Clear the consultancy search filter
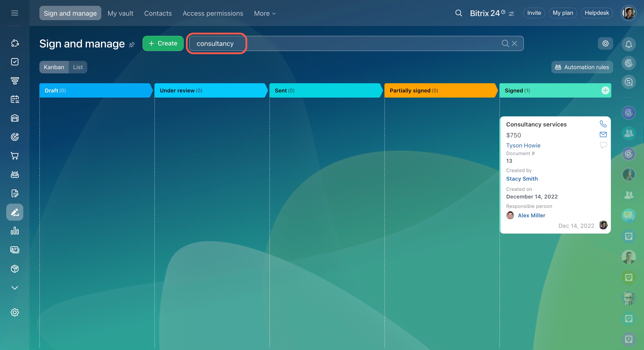Image resolution: width=644 pixels, height=350 pixels. pyautogui.click(x=514, y=43)
